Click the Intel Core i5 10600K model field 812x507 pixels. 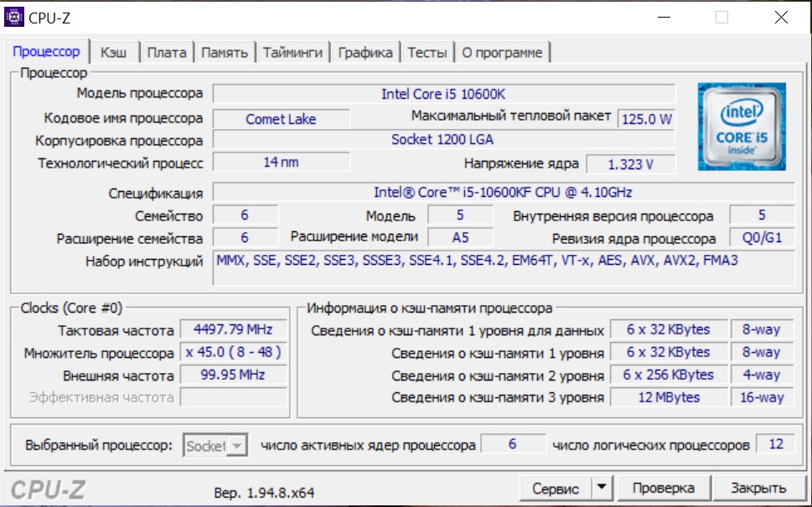(444, 94)
